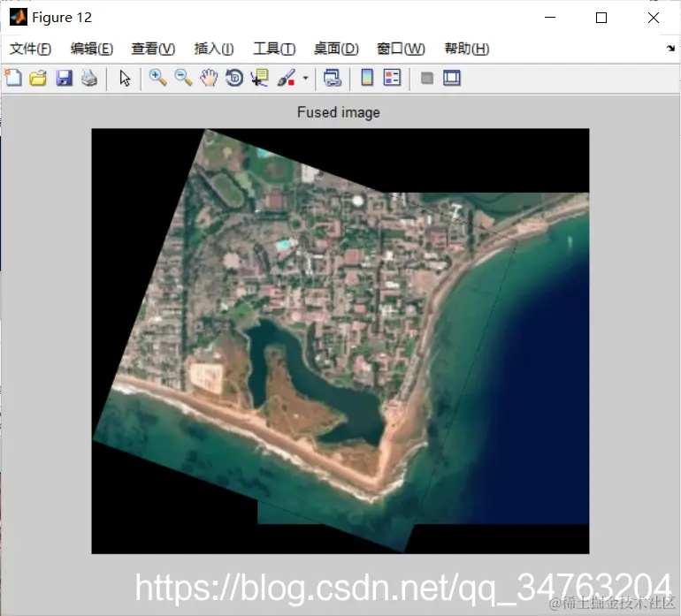
Task: Dock the figure using corner arrow
Action: (670, 49)
